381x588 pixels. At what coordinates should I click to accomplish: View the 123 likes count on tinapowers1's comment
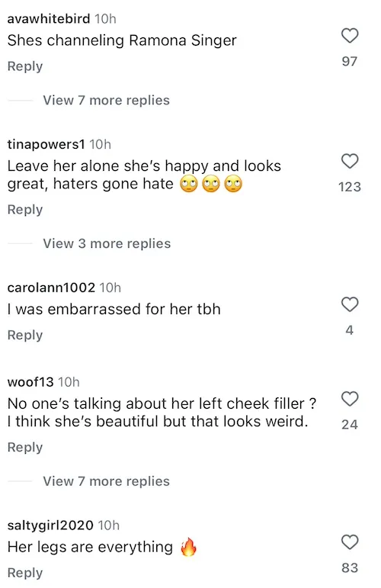coord(350,187)
